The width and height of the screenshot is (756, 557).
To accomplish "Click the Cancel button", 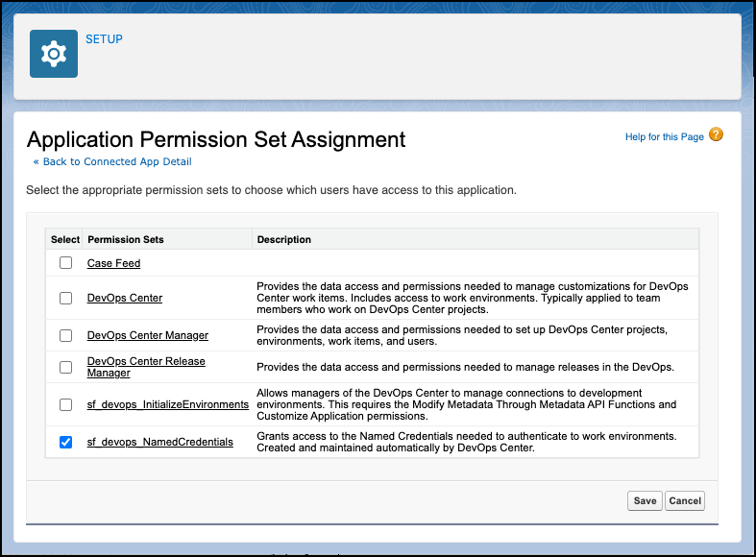I will point(685,500).
